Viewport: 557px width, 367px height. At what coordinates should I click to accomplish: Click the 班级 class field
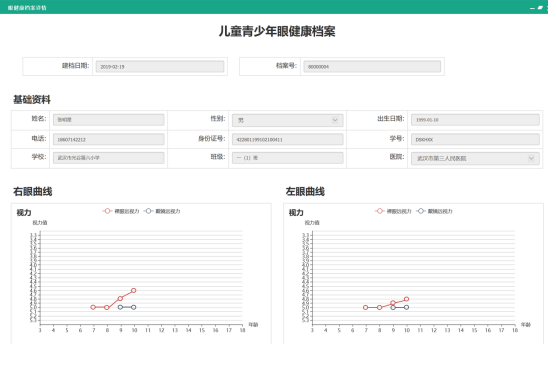point(287,158)
